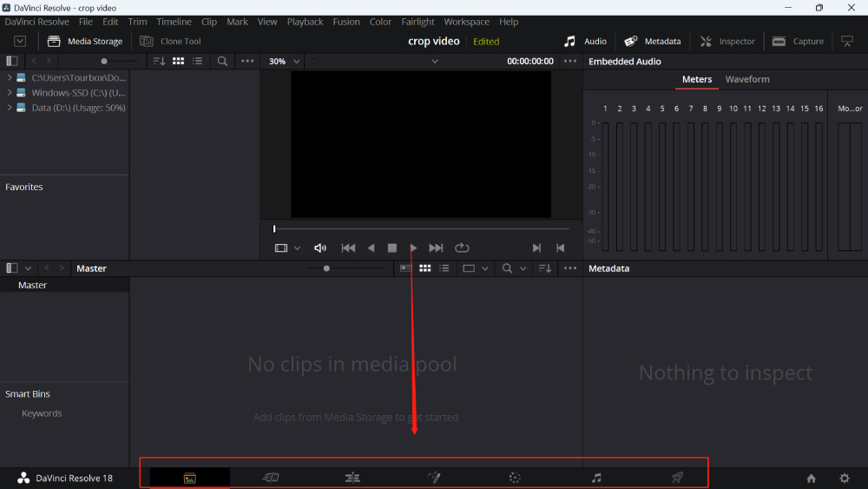
Task: Open Project Settings gear icon
Action: click(x=845, y=478)
